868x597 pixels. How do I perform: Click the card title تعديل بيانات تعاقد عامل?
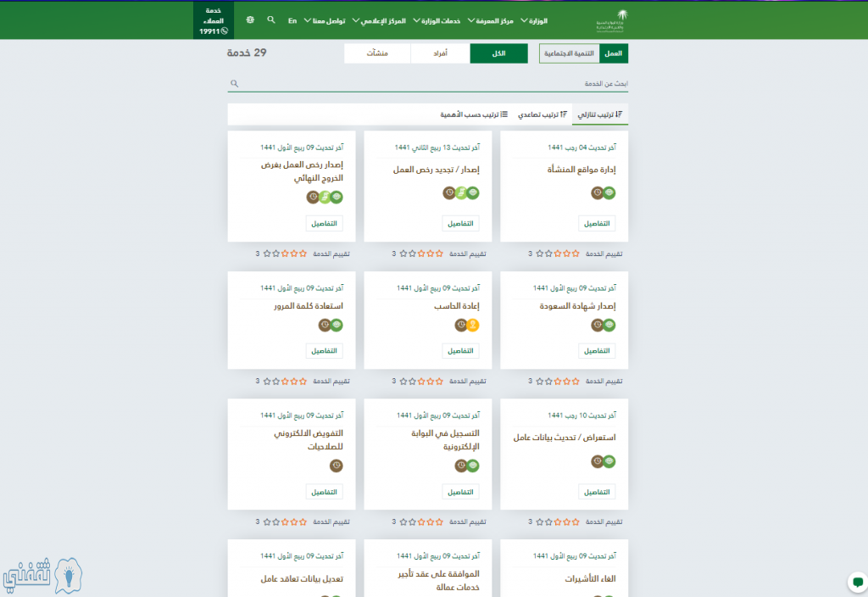coord(302,578)
